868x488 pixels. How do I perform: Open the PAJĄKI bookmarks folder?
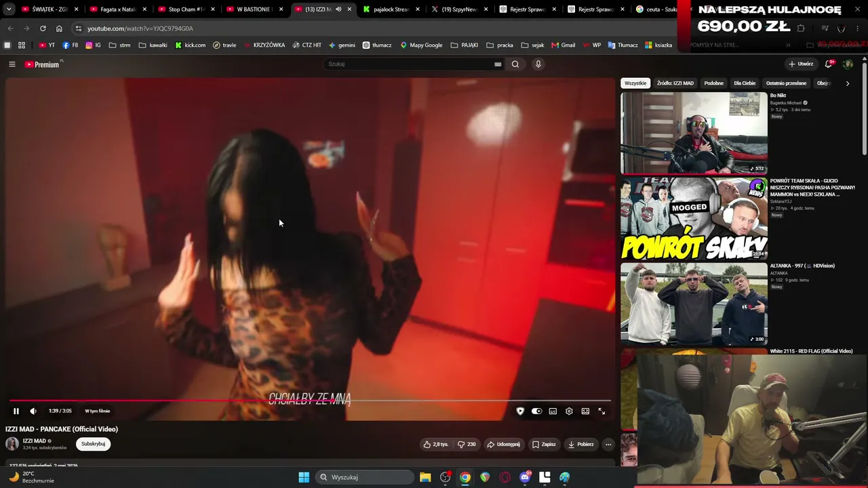click(465, 45)
